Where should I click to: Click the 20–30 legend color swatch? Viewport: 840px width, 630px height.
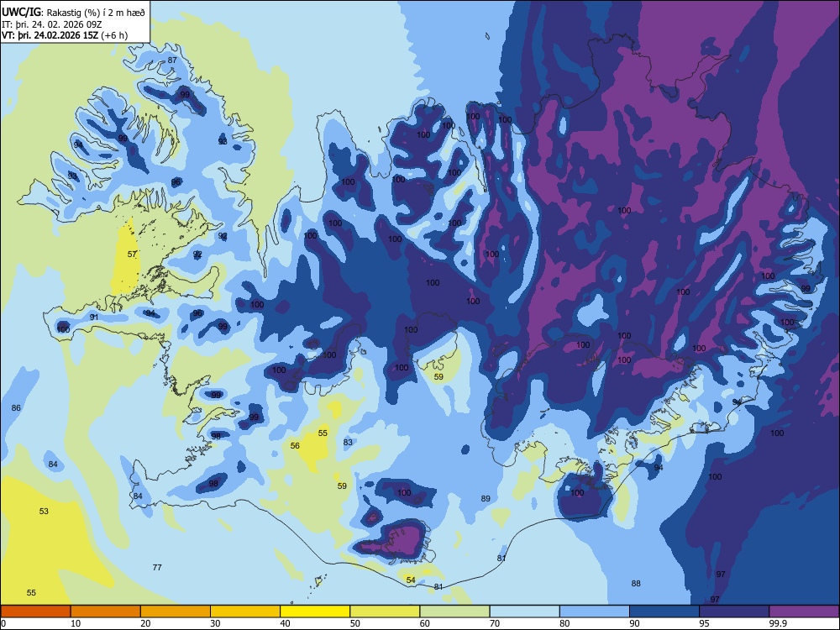(176, 612)
